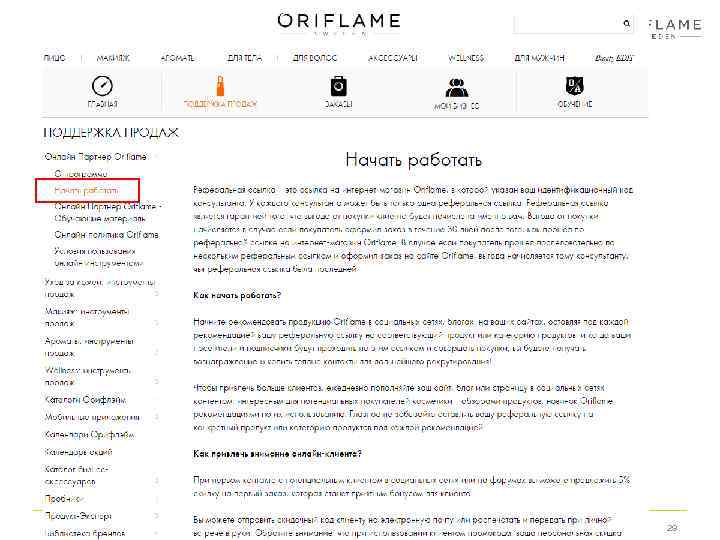The image size is (720, 540).
Task: Open the Ароматы menu item
Action: (177, 58)
